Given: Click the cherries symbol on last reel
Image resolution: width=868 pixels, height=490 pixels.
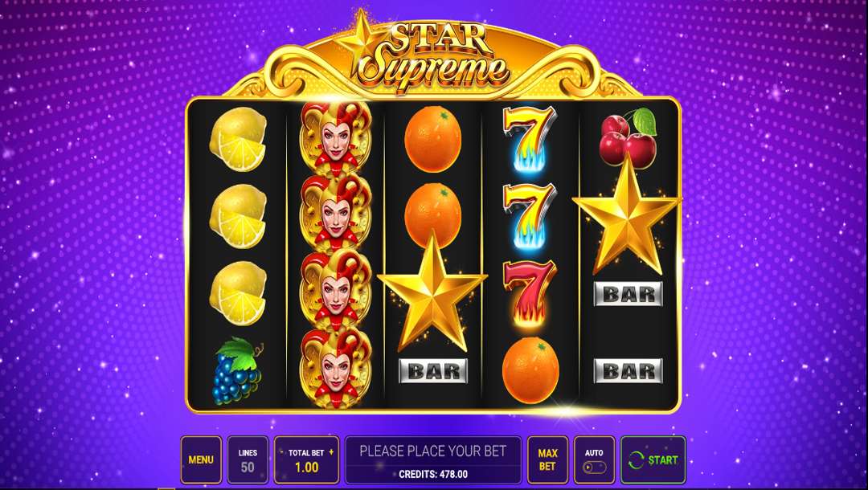Looking at the screenshot, I should (628, 137).
